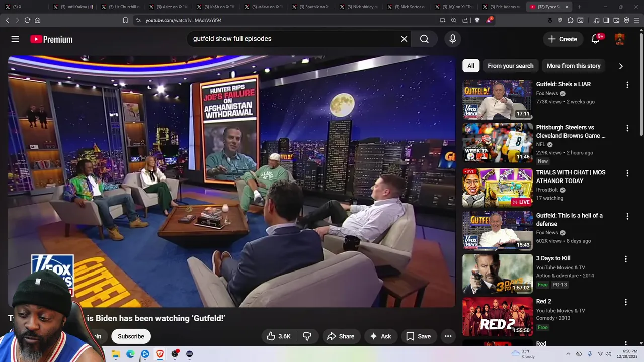Reload the current page

click(27, 20)
